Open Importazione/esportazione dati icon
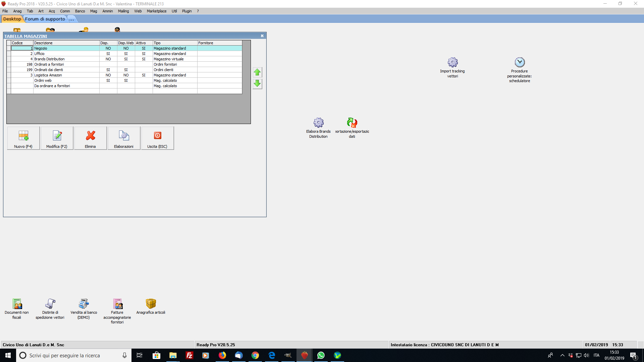The width and height of the screenshot is (644, 362). pyautogui.click(x=352, y=128)
